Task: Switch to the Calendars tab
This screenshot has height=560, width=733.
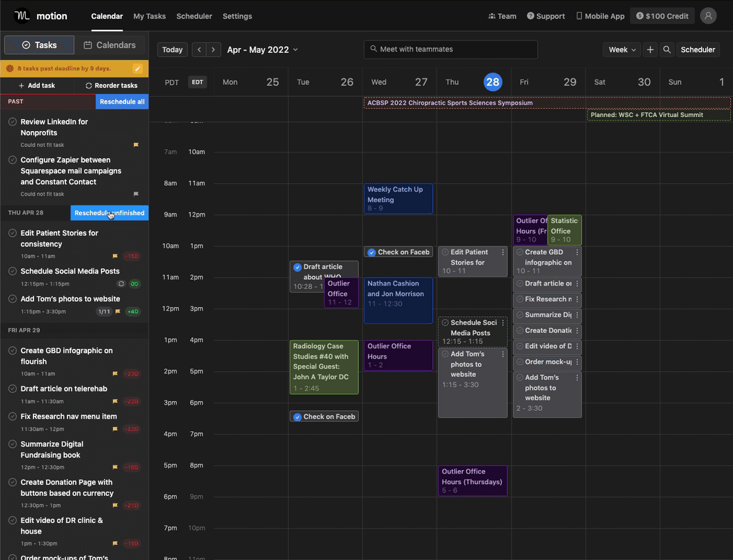Action: tap(110, 45)
